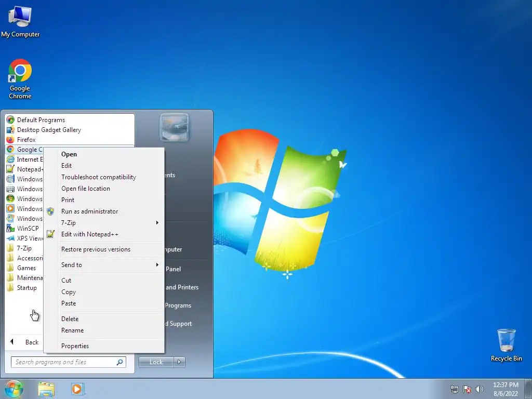Click the 7-Zip folder icon
The width and height of the screenshot is (532, 399).
10,248
